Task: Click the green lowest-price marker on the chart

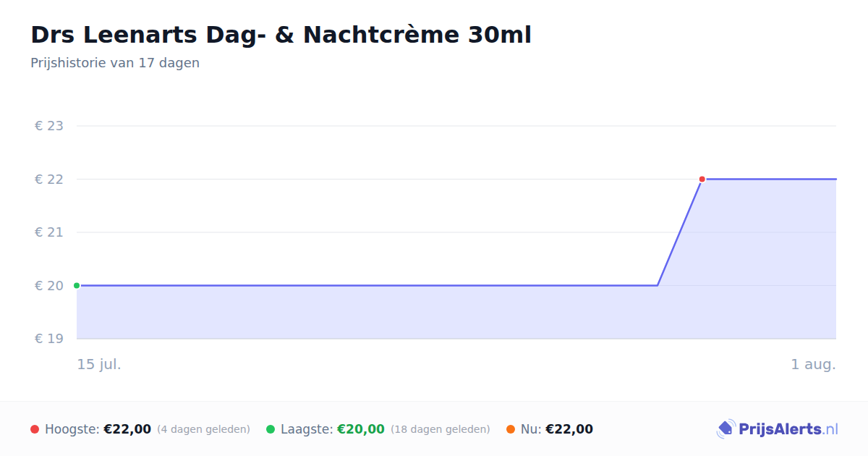Action: [x=77, y=285]
